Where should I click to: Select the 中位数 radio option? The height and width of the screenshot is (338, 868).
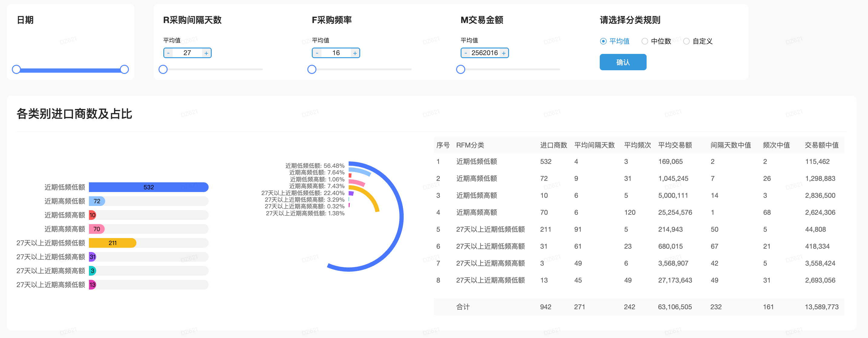click(x=644, y=41)
